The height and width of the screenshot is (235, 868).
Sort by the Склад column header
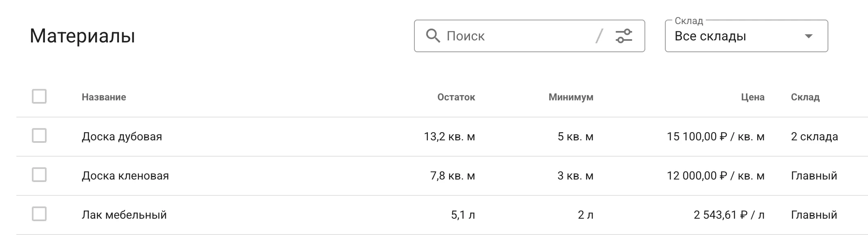pos(806,97)
